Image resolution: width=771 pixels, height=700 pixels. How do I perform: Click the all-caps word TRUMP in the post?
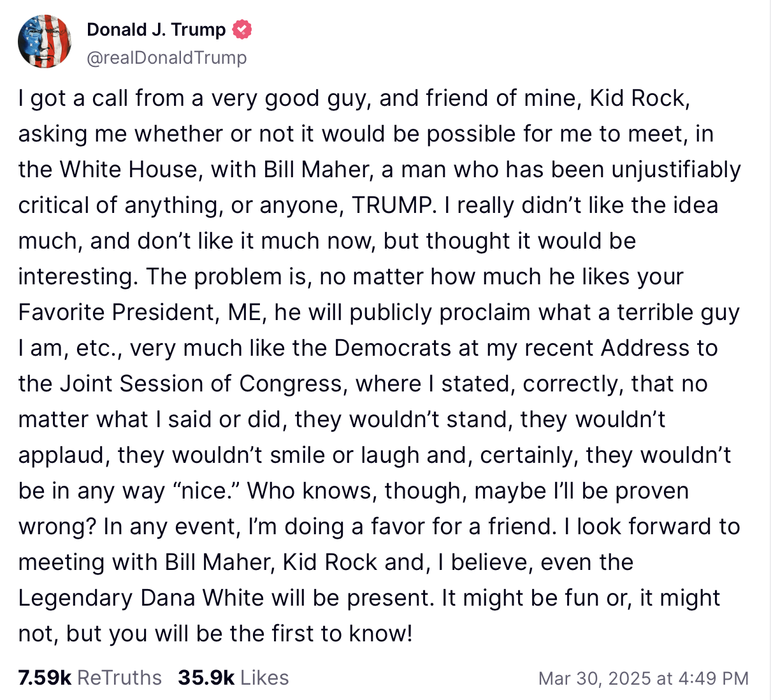(392, 205)
